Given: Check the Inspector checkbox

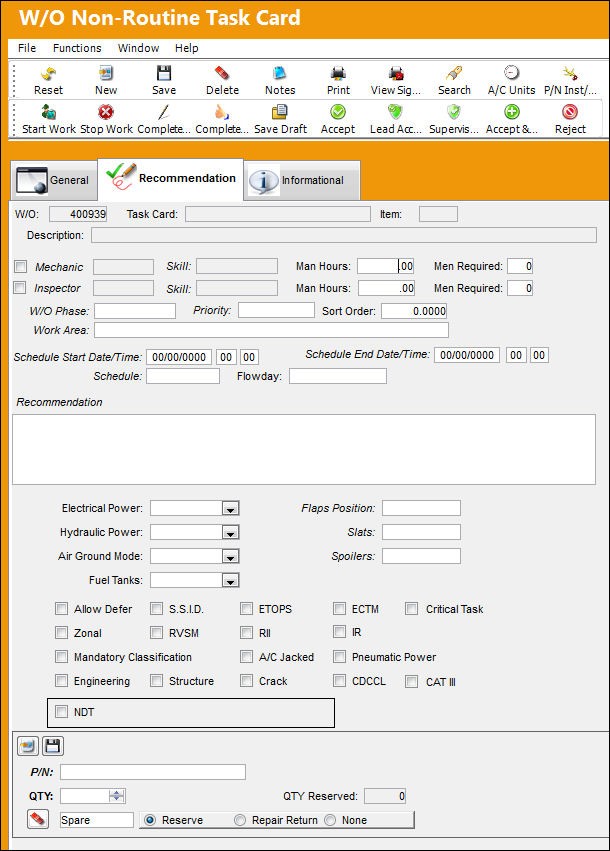Looking at the screenshot, I should [20, 288].
